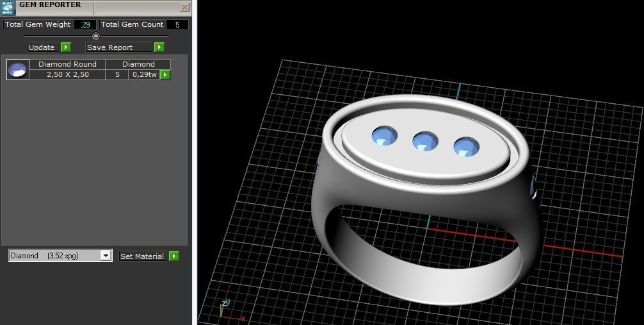Image resolution: width=644 pixels, height=325 pixels.
Task: Click the Update label button
Action: [x=44, y=47]
